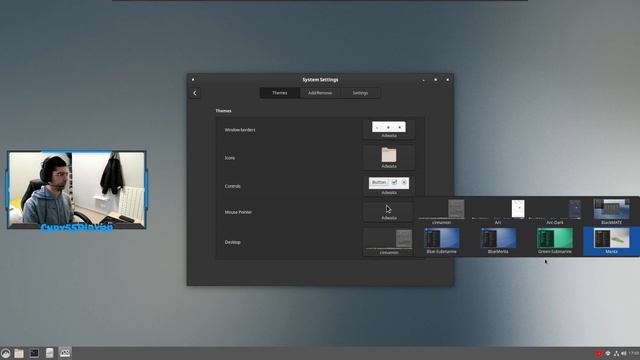
Task: Click the Themes section heading
Action: 223,111
